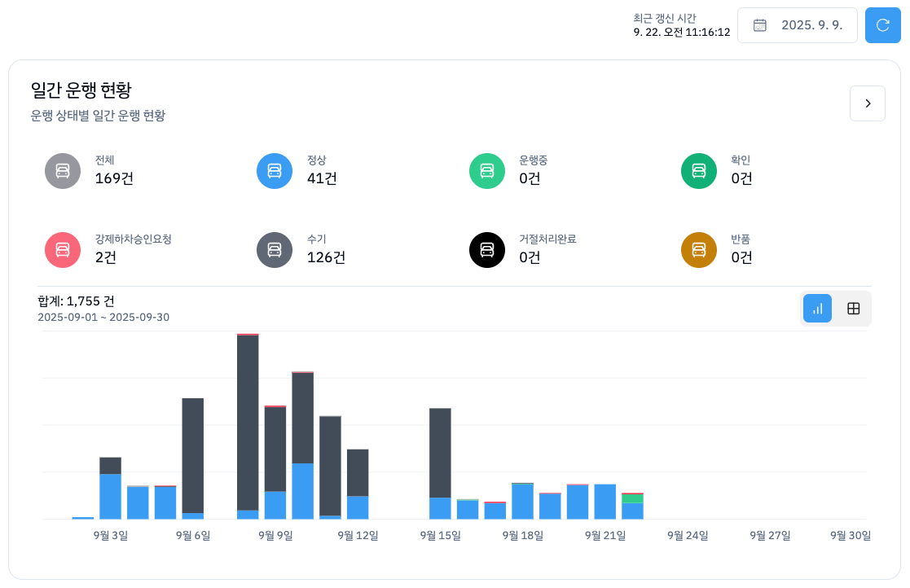Click the blue 정상 bus icon

point(275,171)
